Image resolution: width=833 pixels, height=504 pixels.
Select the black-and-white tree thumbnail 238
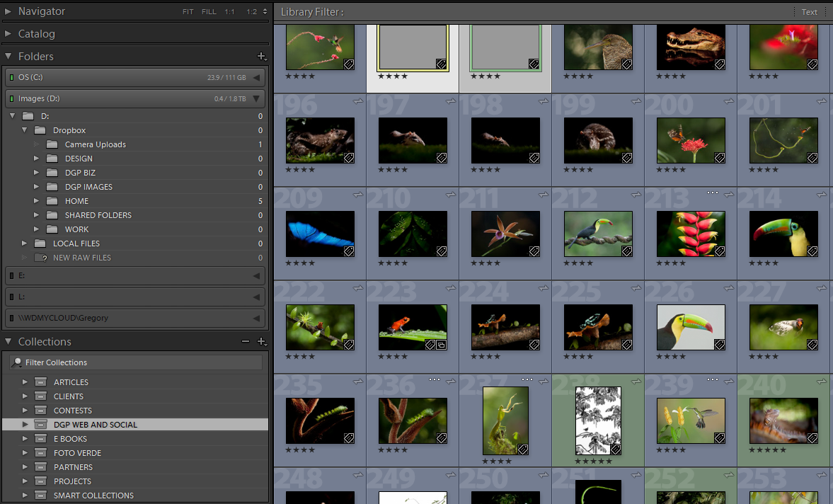[598, 420]
